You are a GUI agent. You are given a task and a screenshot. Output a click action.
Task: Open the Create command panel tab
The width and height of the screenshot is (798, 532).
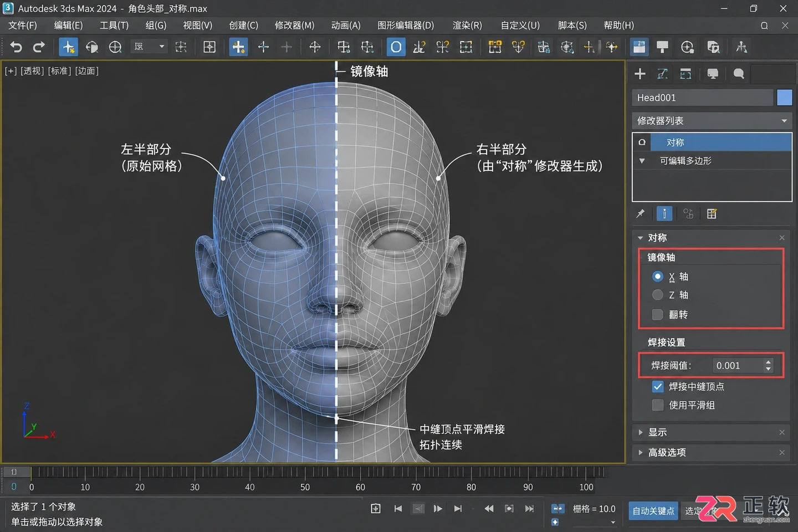click(640, 74)
